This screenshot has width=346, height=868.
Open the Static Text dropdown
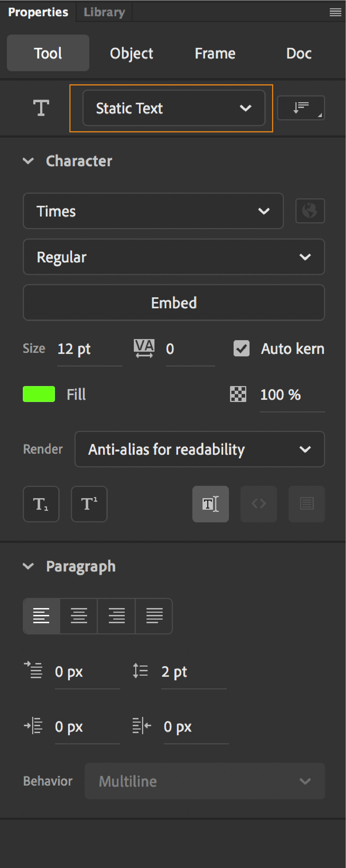(x=173, y=108)
